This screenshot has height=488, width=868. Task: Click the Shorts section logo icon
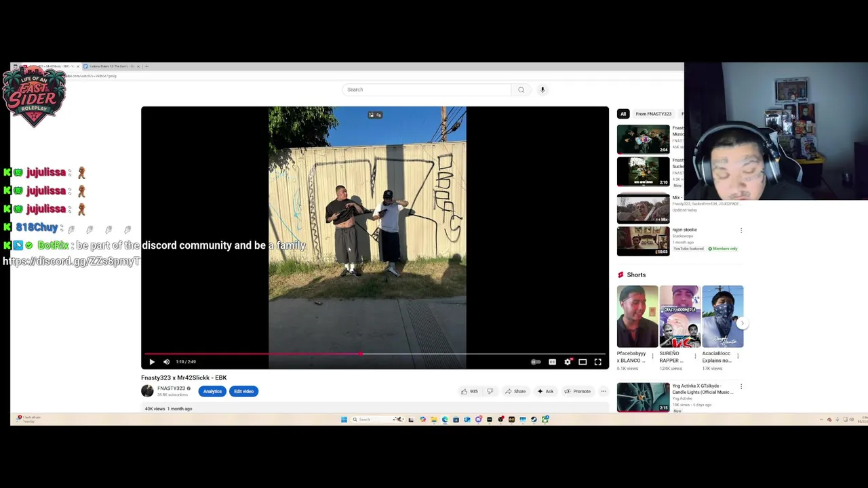coord(620,274)
